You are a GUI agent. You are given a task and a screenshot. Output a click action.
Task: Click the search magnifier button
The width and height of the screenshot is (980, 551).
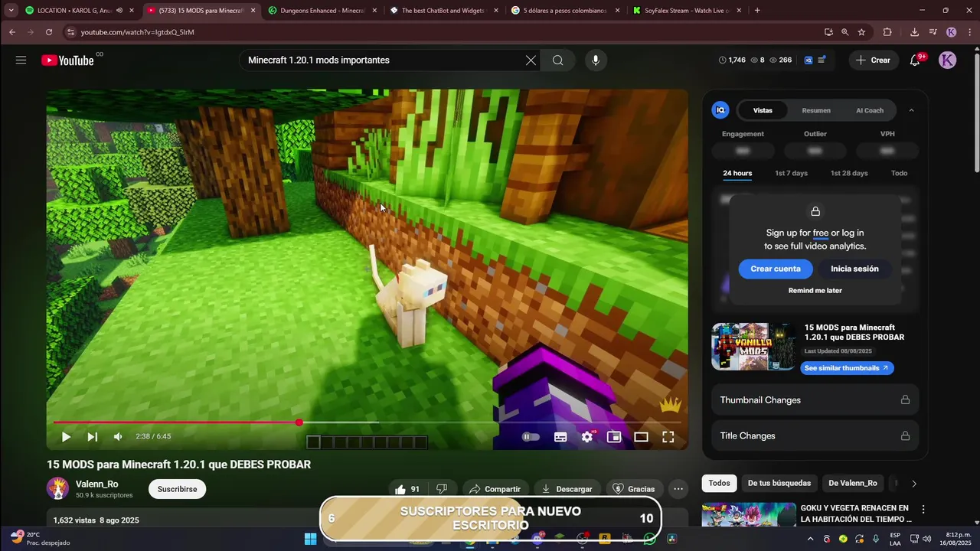[558, 60]
